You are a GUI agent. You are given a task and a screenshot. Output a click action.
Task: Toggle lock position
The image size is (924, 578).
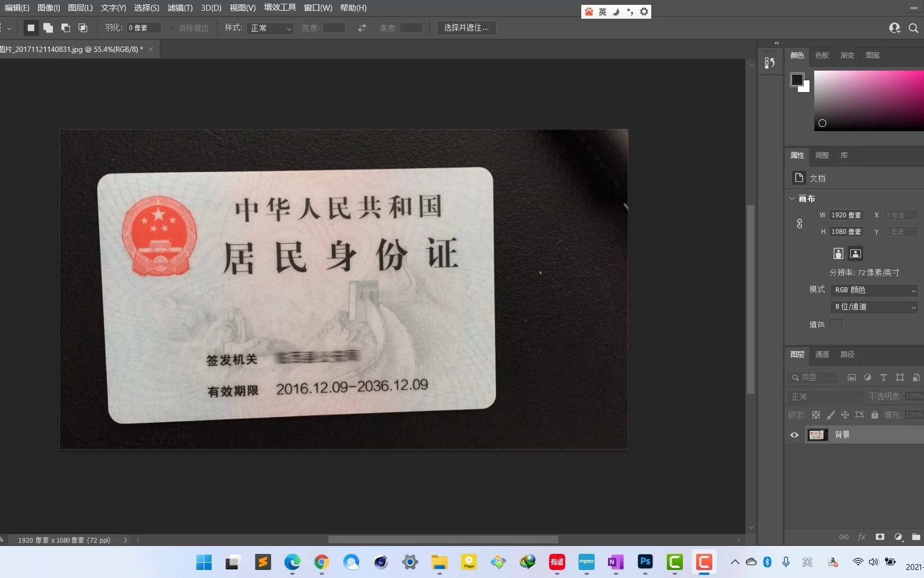click(845, 415)
